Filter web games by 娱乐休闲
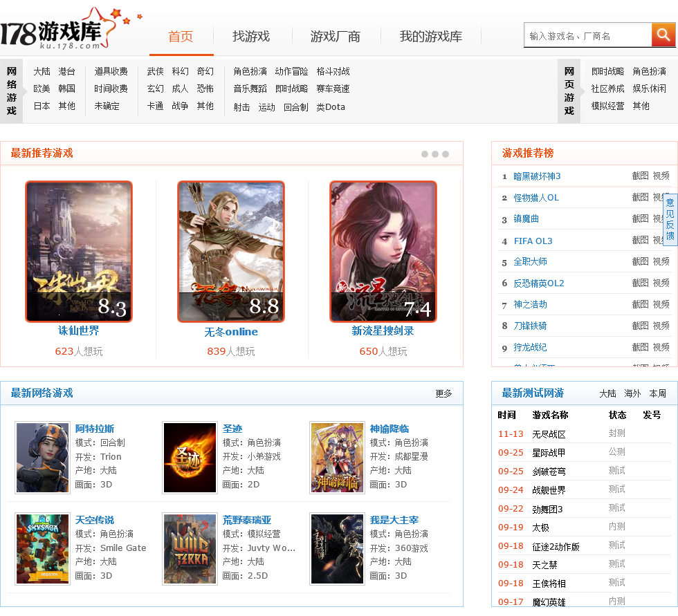Image resolution: width=678 pixels, height=616 pixels. [x=650, y=88]
